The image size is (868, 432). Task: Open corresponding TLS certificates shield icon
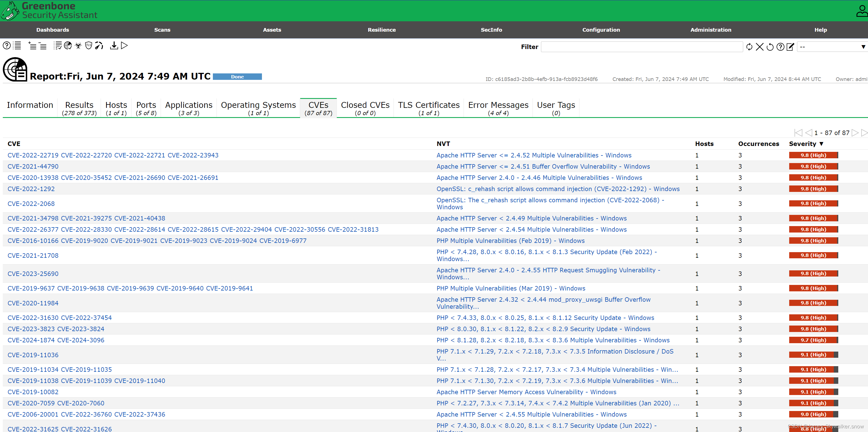point(89,46)
